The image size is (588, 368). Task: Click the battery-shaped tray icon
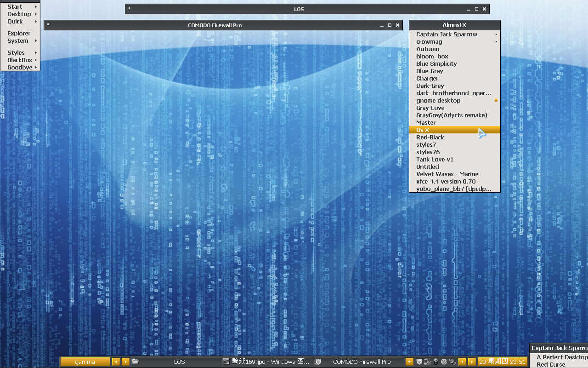click(435, 362)
